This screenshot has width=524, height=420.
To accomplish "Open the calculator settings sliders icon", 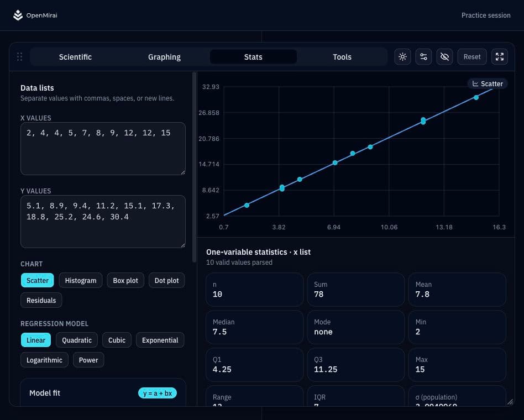I will pos(423,57).
